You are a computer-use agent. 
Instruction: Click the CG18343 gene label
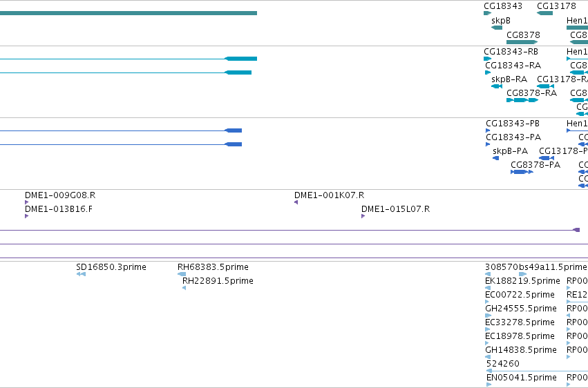(x=503, y=6)
